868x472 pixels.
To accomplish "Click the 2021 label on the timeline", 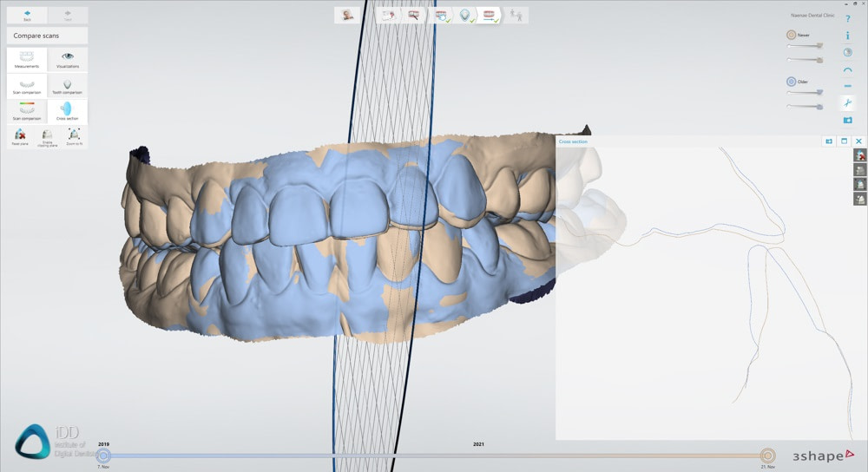I will pos(478,444).
